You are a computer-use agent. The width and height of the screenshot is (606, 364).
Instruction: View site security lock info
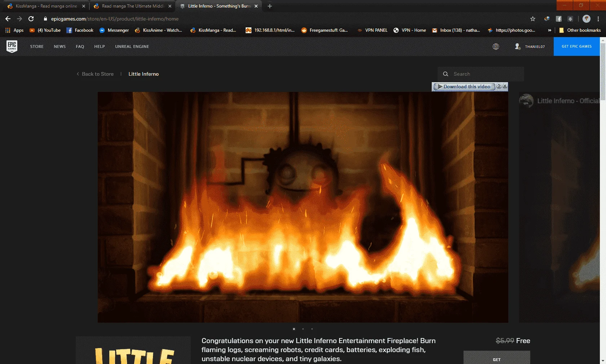click(x=45, y=19)
